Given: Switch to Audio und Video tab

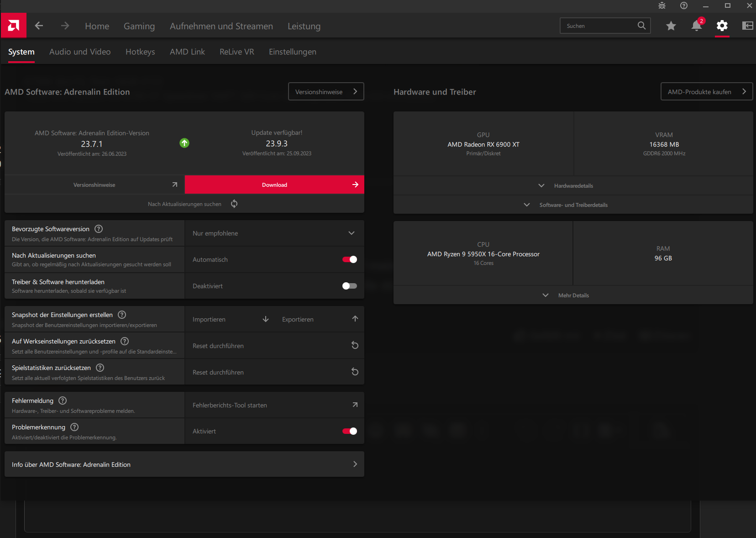Looking at the screenshot, I should [x=80, y=52].
